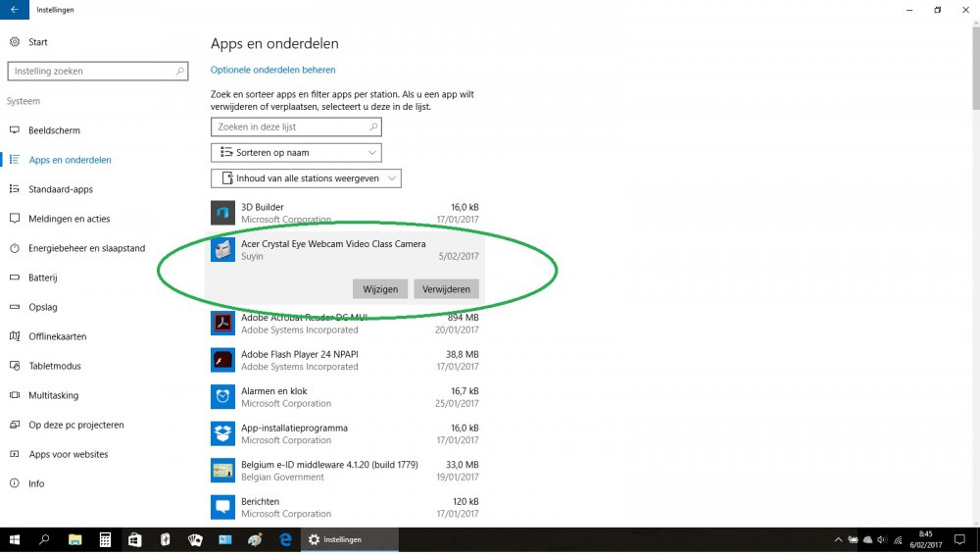Viewport: 980px width, 555px height.
Task: Click the clock showing 8:45 in the taskbar
Action: pyautogui.click(x=926, y=539)
